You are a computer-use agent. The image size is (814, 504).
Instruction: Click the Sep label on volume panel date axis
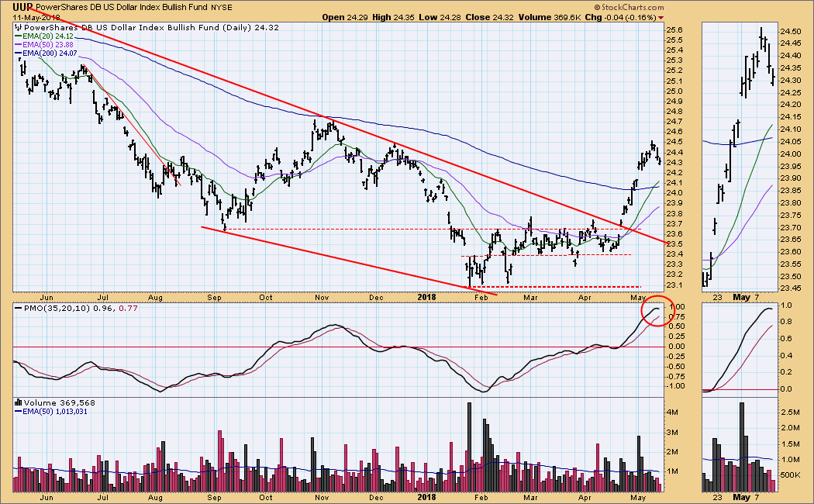[x=214, y=497]
